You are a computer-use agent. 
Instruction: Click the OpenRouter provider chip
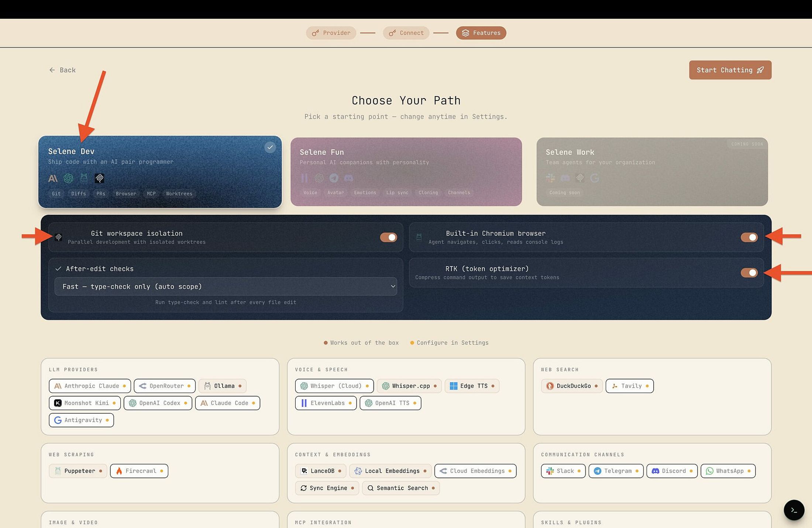(x=165, y=386)
